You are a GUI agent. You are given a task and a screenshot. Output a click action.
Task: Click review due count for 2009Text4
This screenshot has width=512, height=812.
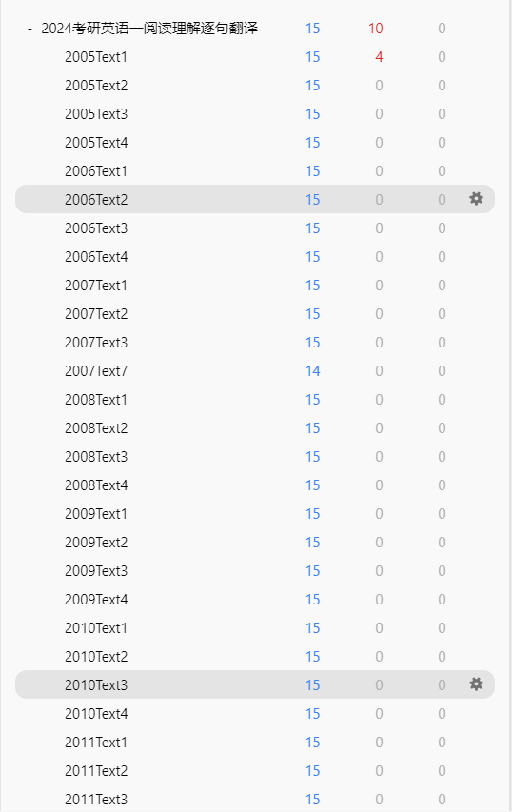[442, 599]
